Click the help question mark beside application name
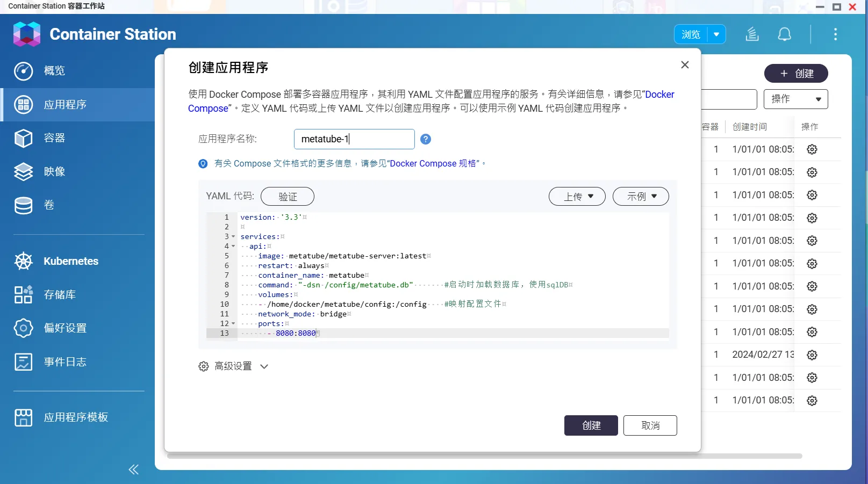 426,139
